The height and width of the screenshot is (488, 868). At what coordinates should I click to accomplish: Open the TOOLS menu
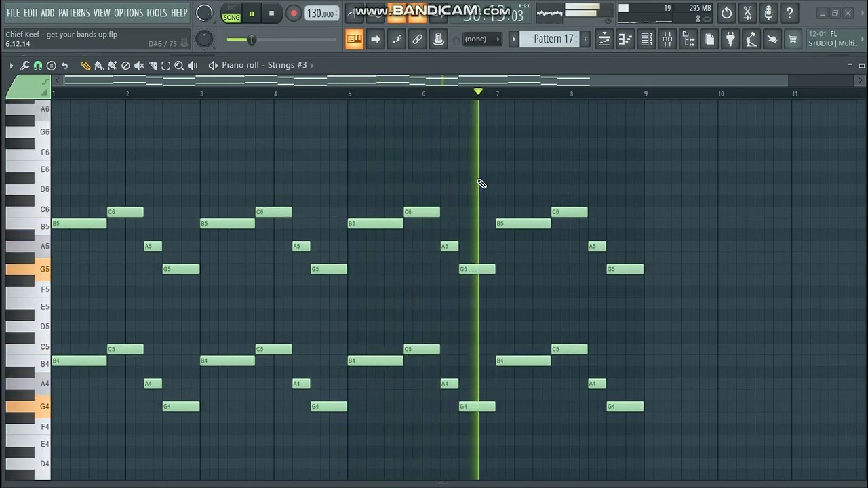pyautogui.click(x=157, y=13)
